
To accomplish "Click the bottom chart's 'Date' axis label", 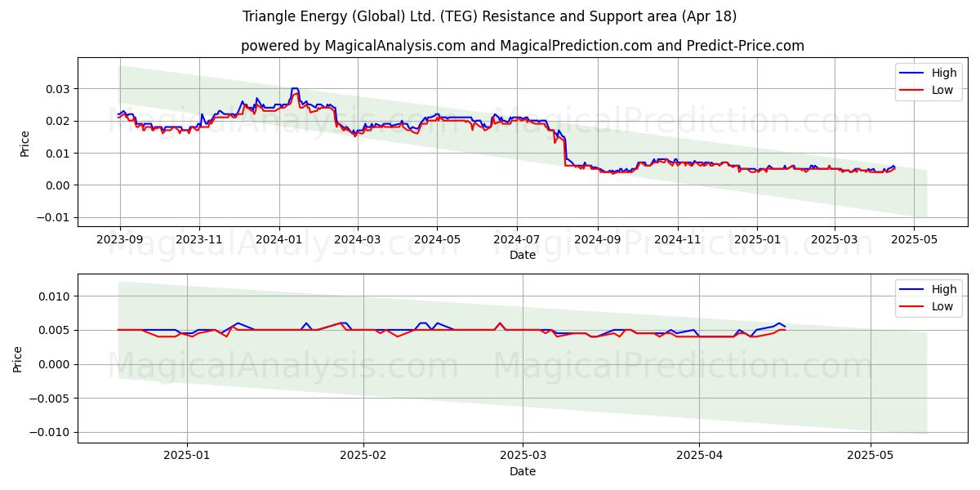I will point(523,471).
